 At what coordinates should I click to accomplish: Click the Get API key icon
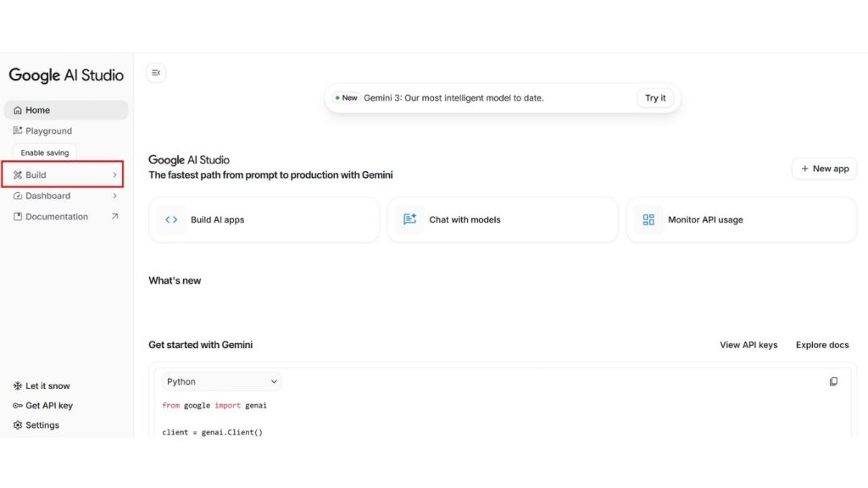pos(18,406)
